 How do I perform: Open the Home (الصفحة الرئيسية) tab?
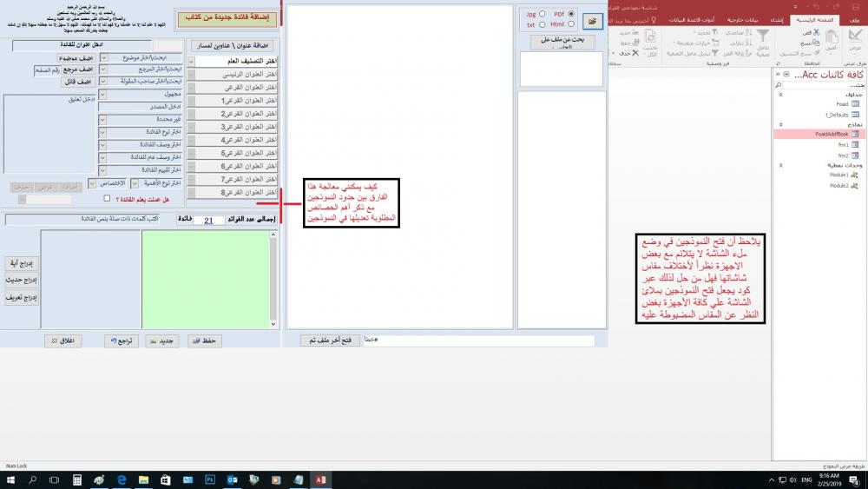[815, 20]
